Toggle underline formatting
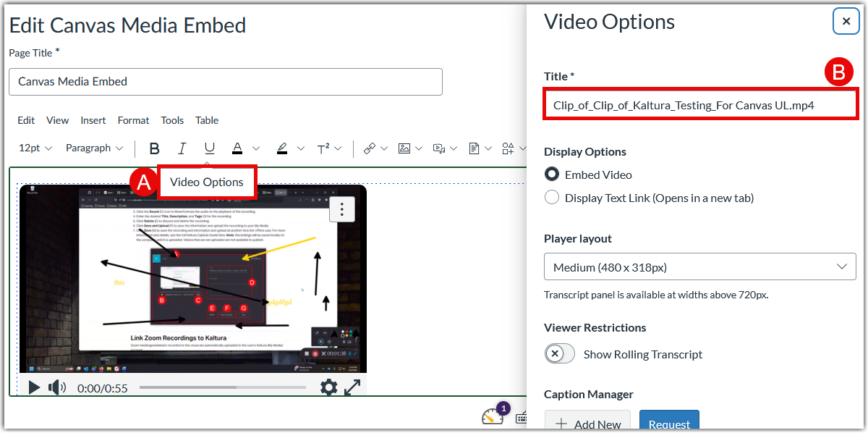The image size is (868, 433). pos(209,148)
